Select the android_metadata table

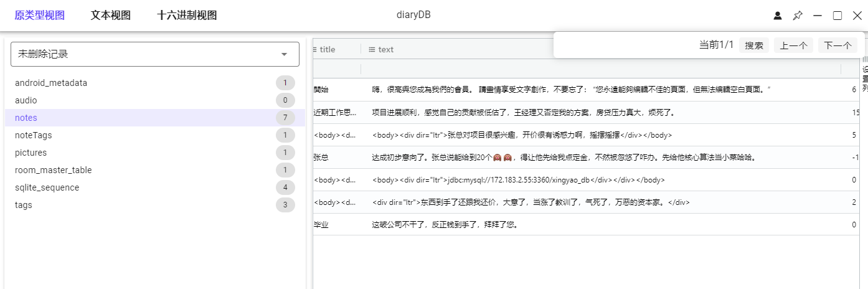click(x=51, y=83)
